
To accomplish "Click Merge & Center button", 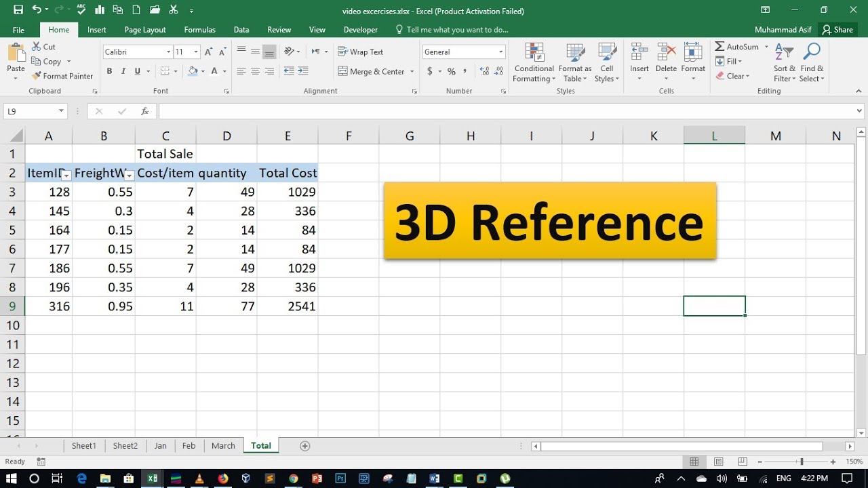I will point(372,71).
